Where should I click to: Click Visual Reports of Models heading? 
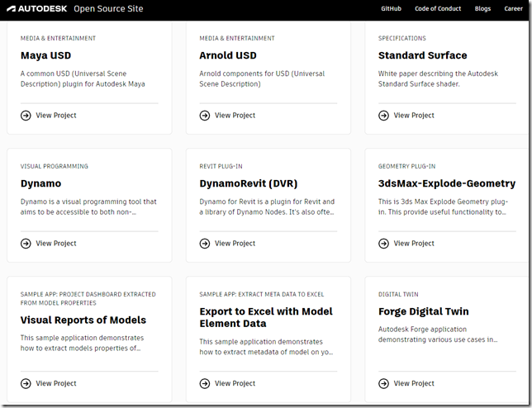coord(83,320)
